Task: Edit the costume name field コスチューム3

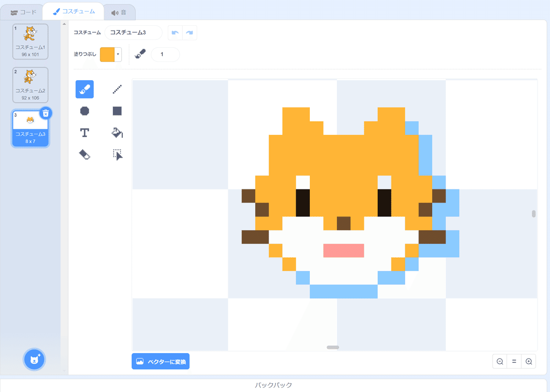Action: point(133,33)
